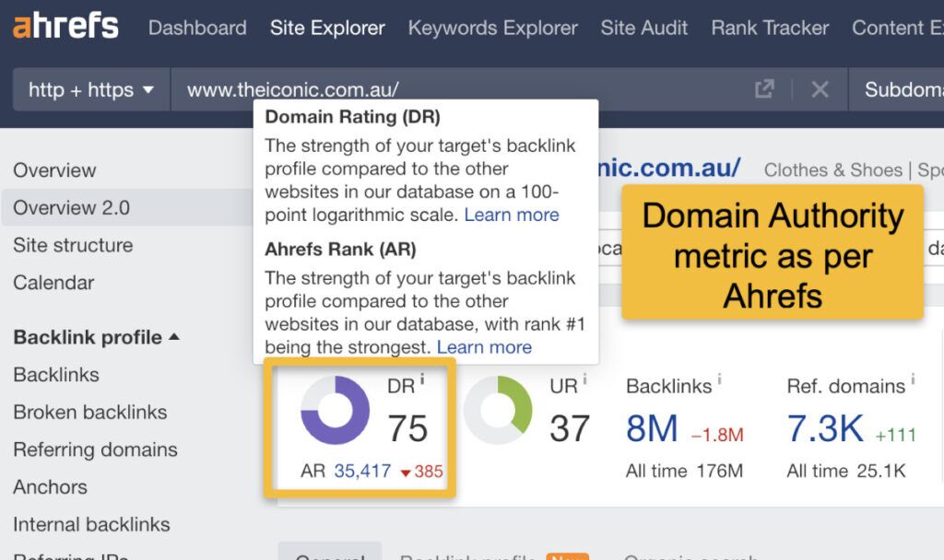Click the Ahrefs logo
944x560 pixels.
63,28
